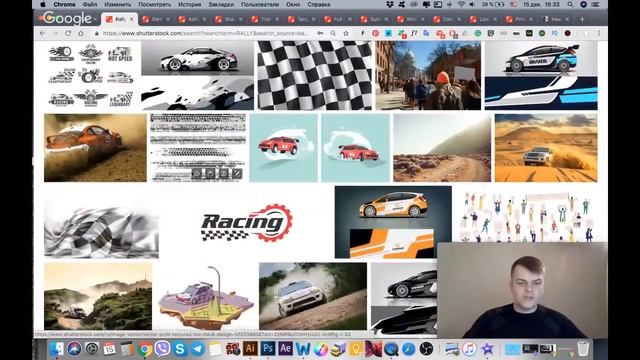Open Safari from the Dock

pyautogui.click(x=409, y=349)
